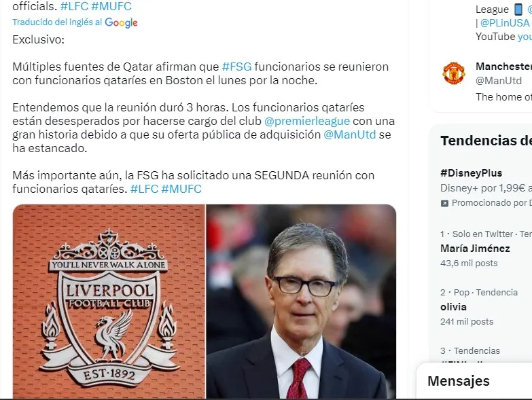Select the #DisneyPlus promoted trend

[486, 188]
